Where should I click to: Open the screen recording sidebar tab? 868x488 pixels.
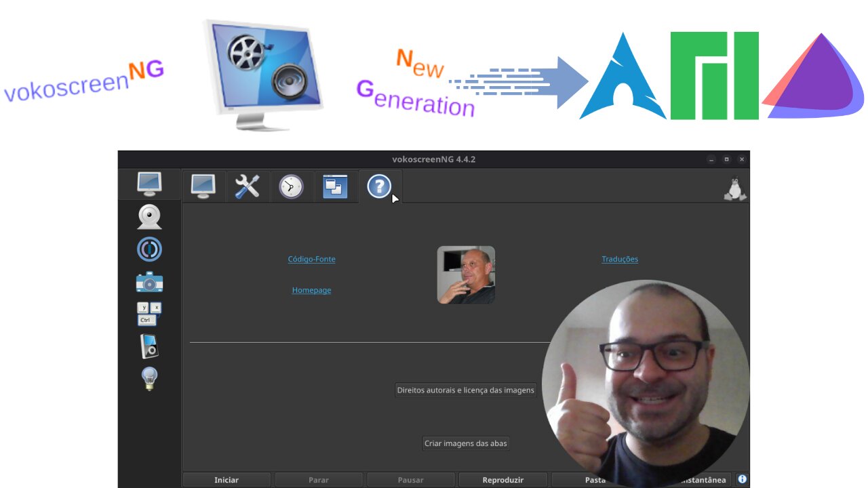[x=149, y=184]
